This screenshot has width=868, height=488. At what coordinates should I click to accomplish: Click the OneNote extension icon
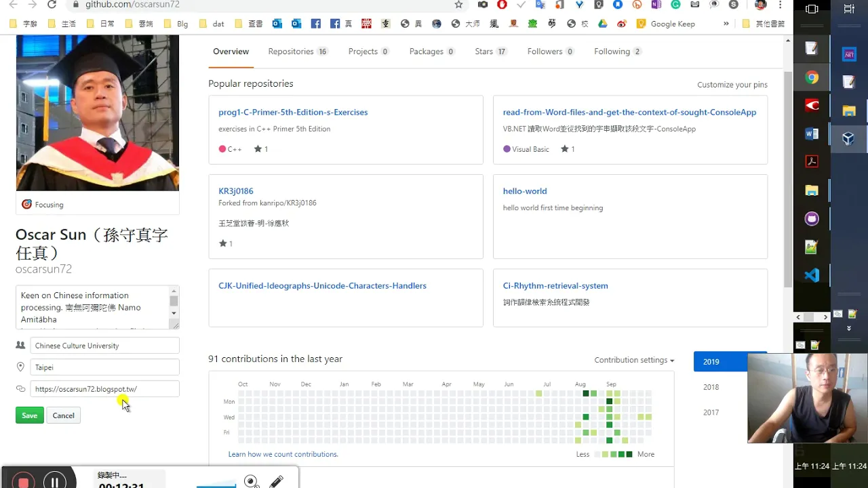(x=655, y=5)
